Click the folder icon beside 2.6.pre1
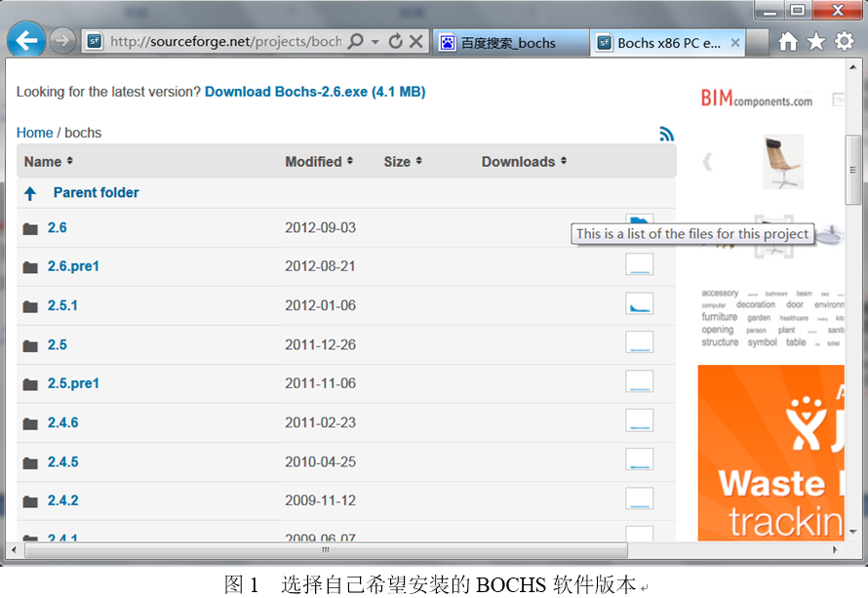Viewport: 868px width, 598px height. (30, 268)
